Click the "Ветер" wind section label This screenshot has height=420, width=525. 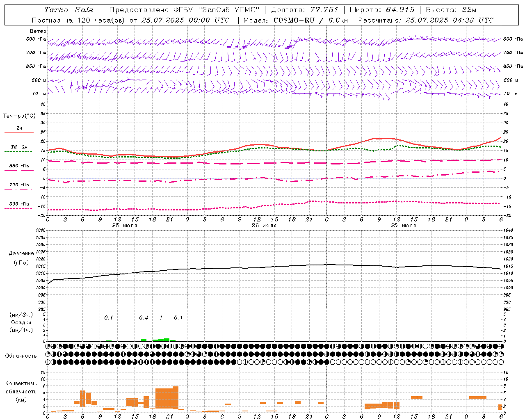pyautogui.click(x=38, y=31)
